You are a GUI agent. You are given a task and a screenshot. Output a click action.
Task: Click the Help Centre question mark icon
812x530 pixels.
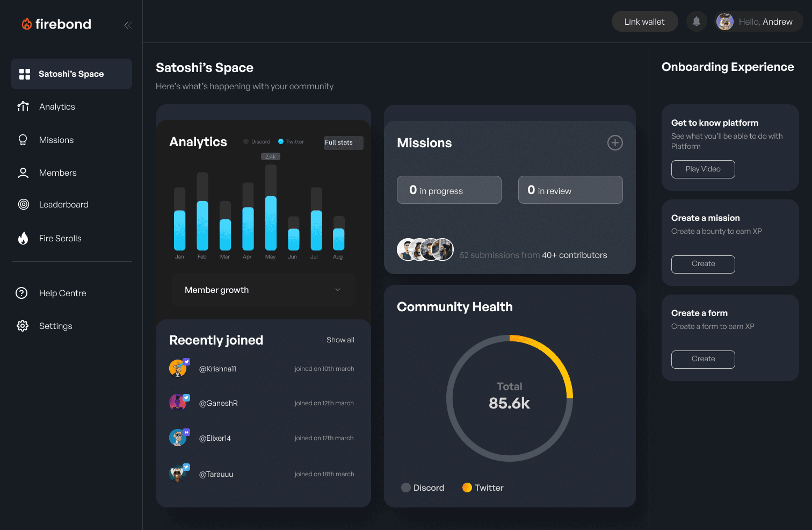tap(21, 293)
